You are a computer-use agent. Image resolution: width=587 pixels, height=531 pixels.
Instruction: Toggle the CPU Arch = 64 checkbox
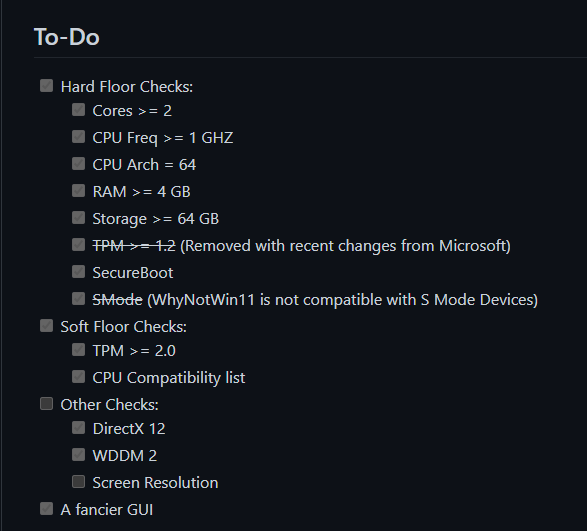click(x=78, y=164)
